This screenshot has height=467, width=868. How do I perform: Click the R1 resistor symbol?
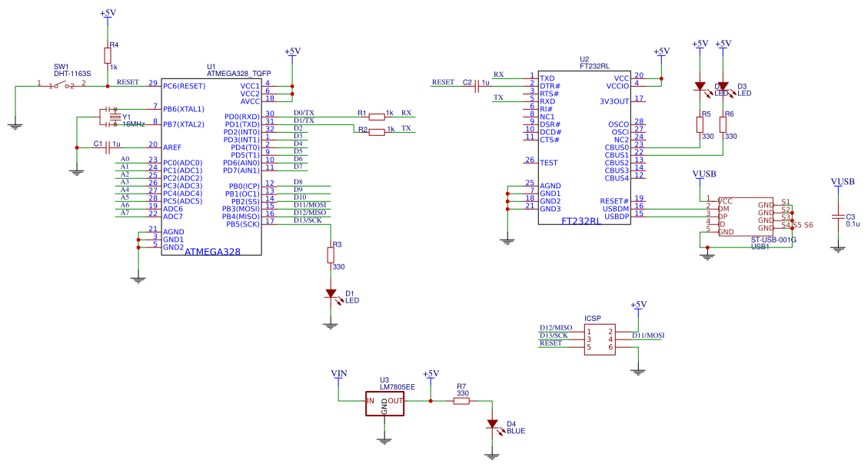tap(377, 117)
